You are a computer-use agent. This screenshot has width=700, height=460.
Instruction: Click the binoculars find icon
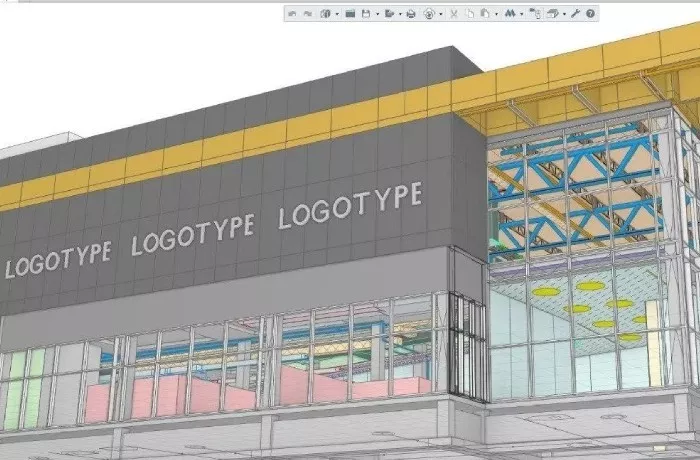(x=508, y=14)
